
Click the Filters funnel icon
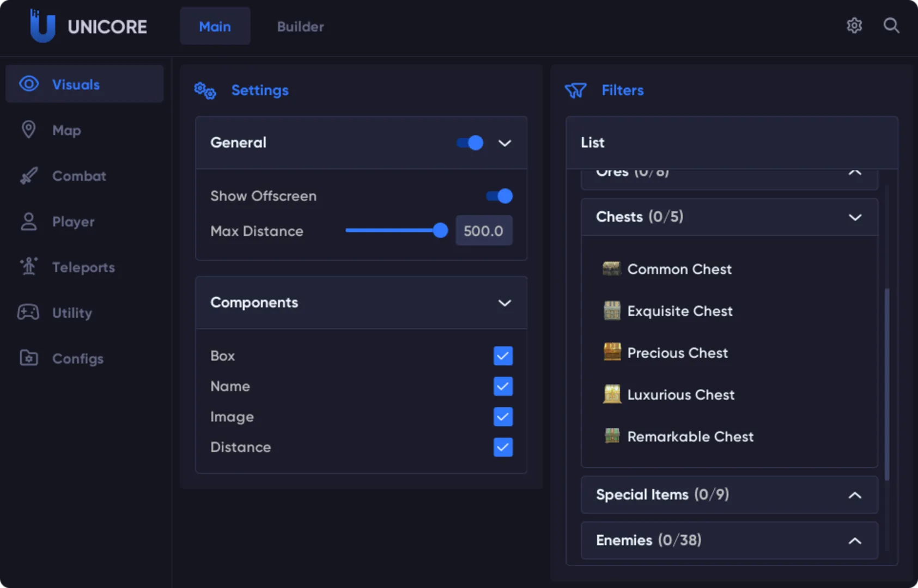click(576, 90)
